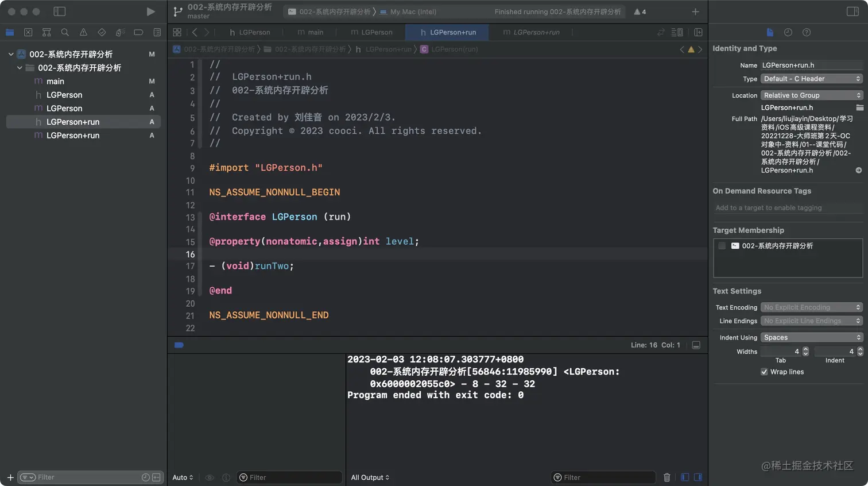Viewport: 868px width, 486px height.
Task: Show the Quick Help inspector
Action: click(807, 32)
